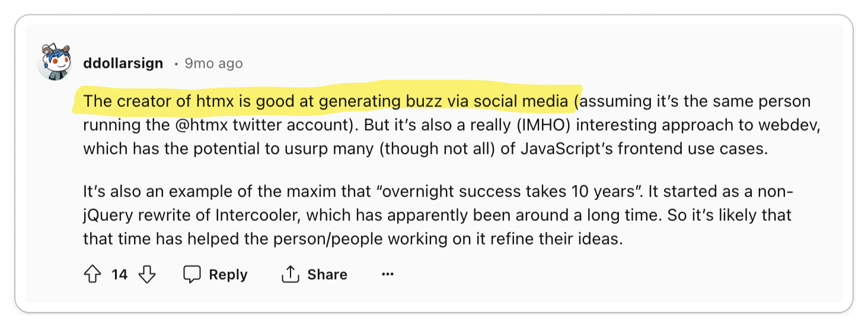Click the word JavaScript's in the comment

pyautogui.click(x=567, y=148)
